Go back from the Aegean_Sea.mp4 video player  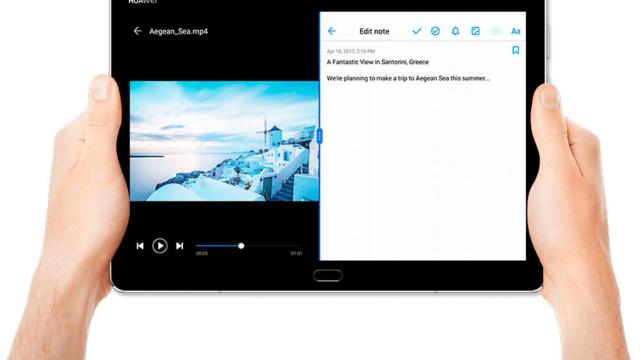click(x=137, y=31)
